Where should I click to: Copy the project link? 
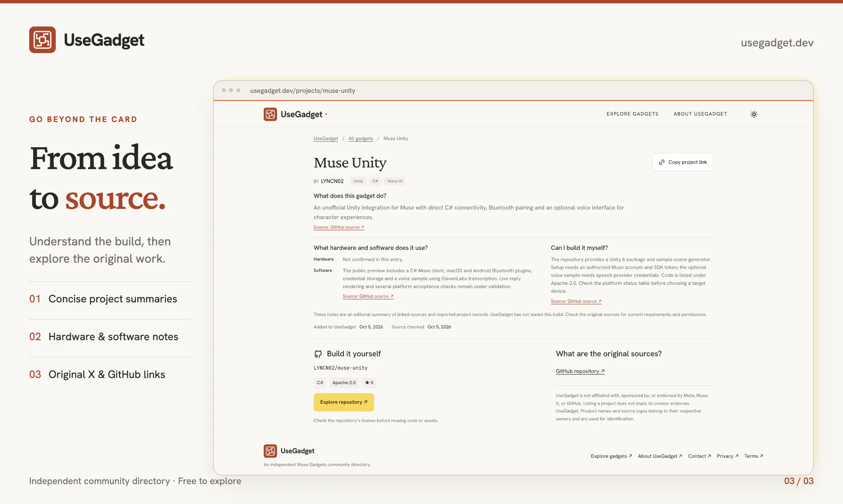pyautogui.click(x=682, y=162)
